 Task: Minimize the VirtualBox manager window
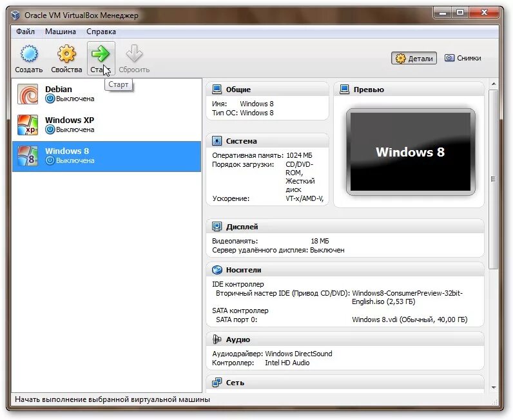[443, 13]
